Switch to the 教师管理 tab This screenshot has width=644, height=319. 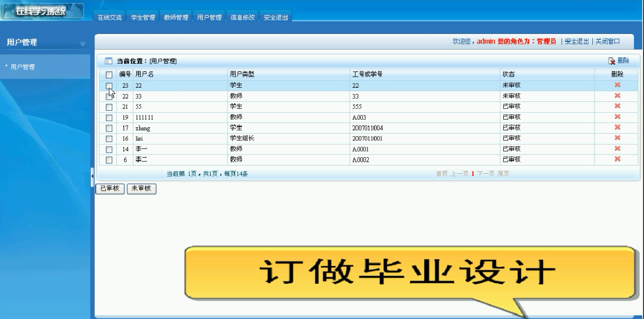click(x=176, y=17)
